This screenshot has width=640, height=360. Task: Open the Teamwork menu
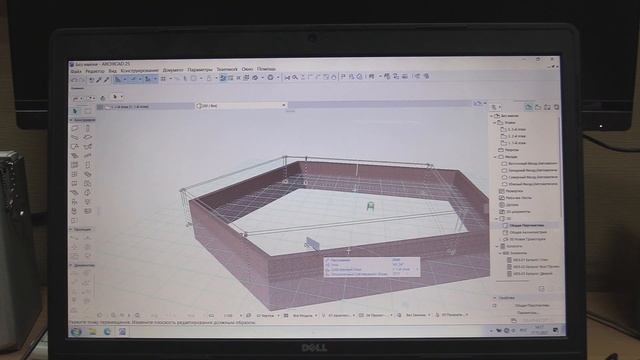227,69
